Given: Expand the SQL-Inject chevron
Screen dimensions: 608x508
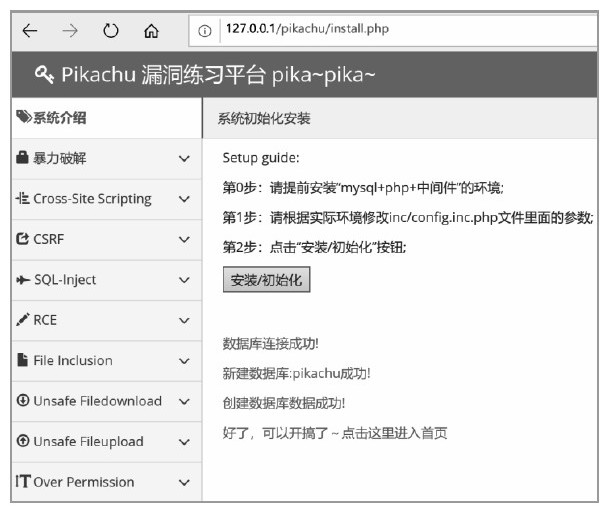Looking at the screenshot, I should 184,280.
